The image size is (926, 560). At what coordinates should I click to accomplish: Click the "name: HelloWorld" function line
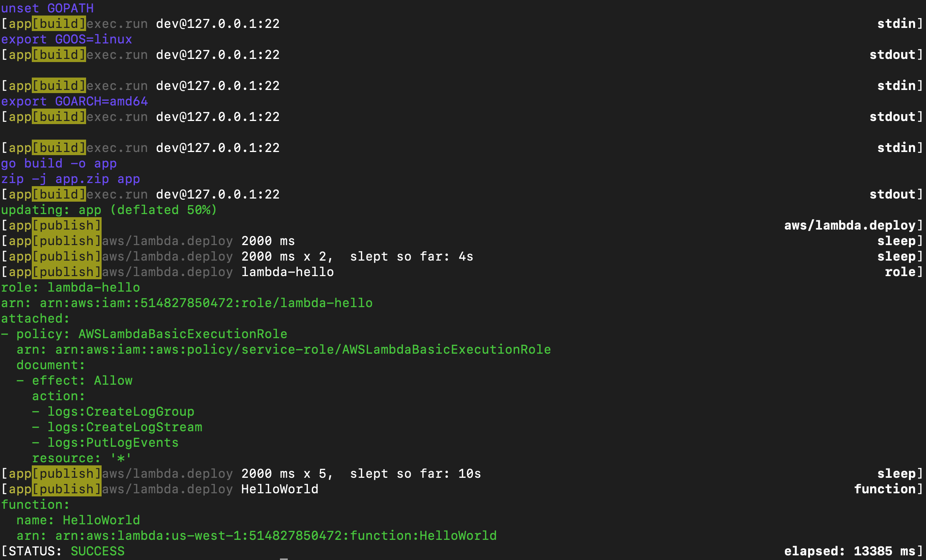pos(78,520)
